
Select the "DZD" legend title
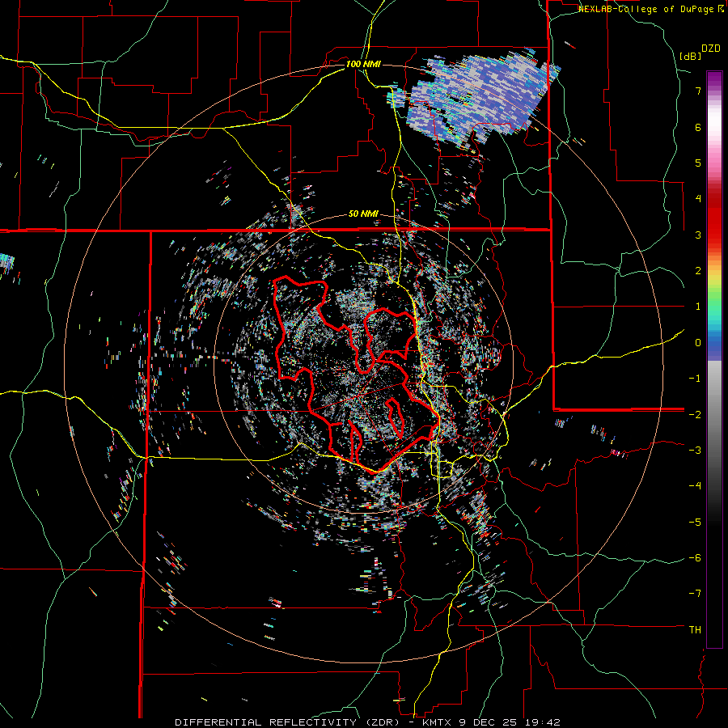point(711,49)
